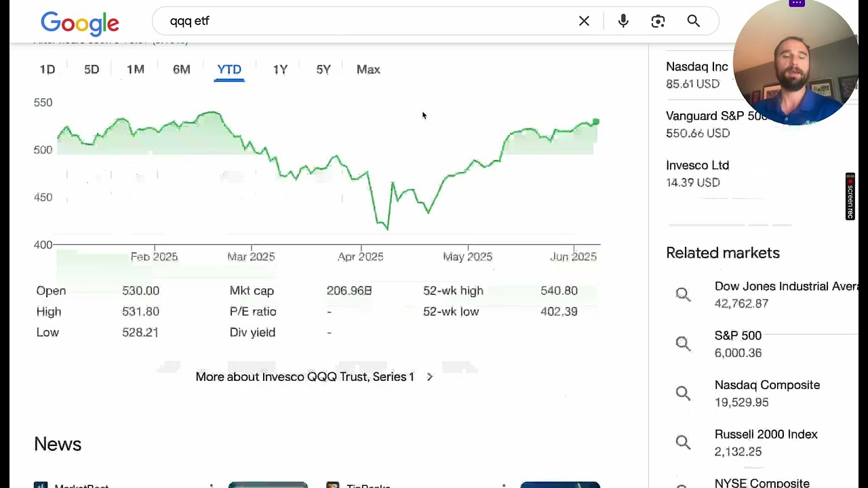
Task: Select the 6M chart range tab
Action: point(181,69)
